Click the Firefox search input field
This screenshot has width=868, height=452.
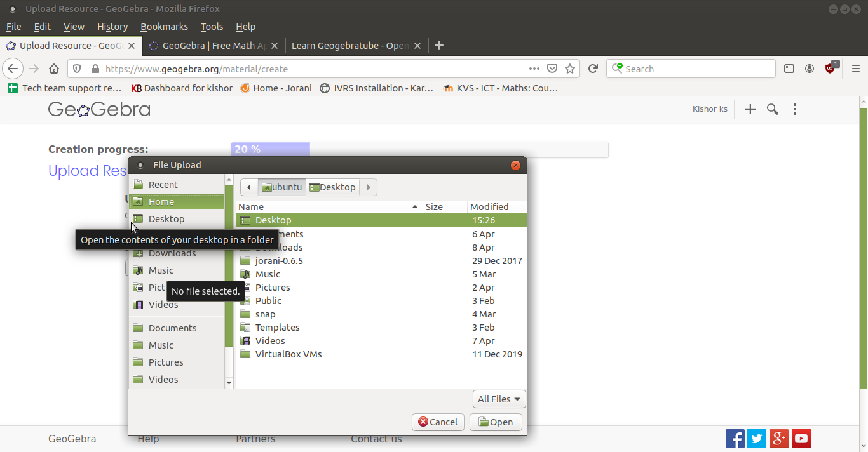691,69
